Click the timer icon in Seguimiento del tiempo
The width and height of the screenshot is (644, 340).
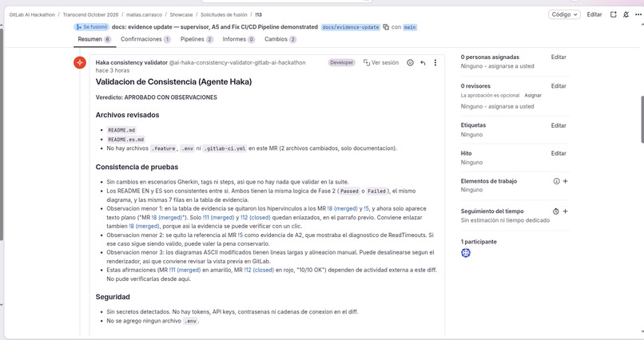point(555,212)
